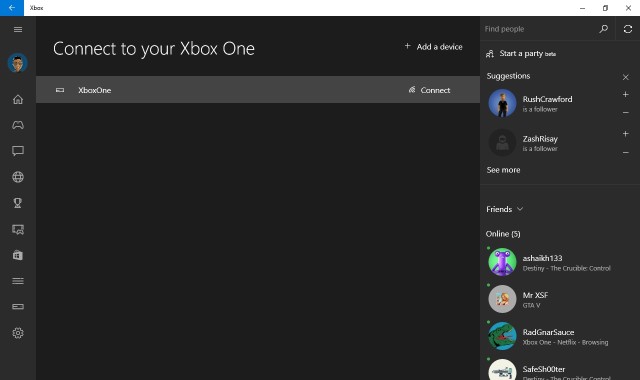
Task: Open your profile avatar in sidebar
Action: [18, 63]
